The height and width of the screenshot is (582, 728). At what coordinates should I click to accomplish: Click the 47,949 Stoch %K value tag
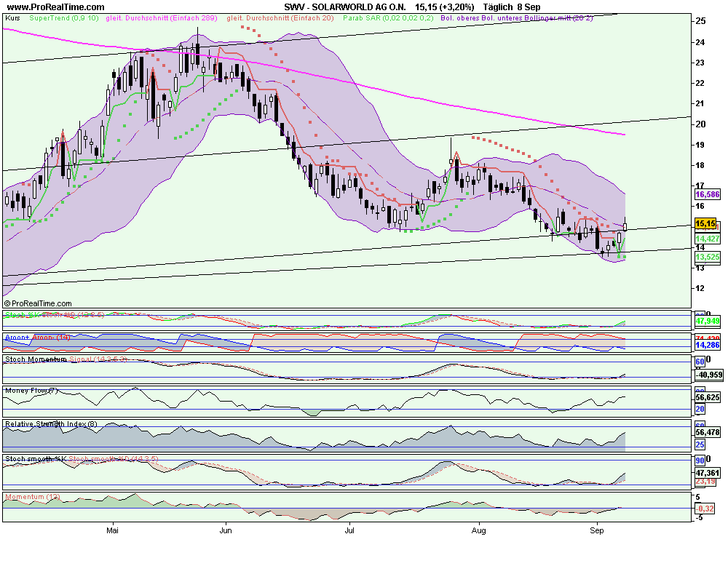point(708,321)
